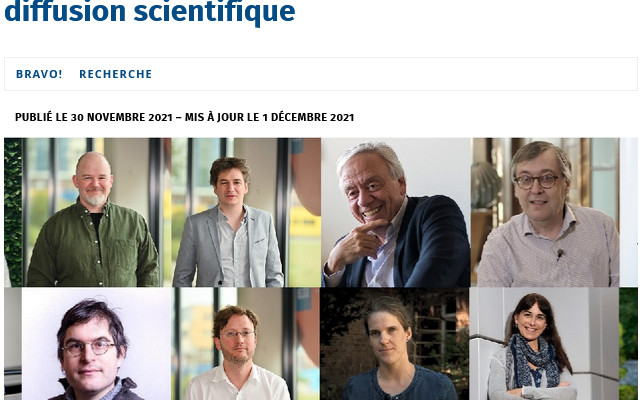The height and width of the screenshot is (400, 643).
Task: Click the vase behind the striped-shirt man
Action: point(484,185)
